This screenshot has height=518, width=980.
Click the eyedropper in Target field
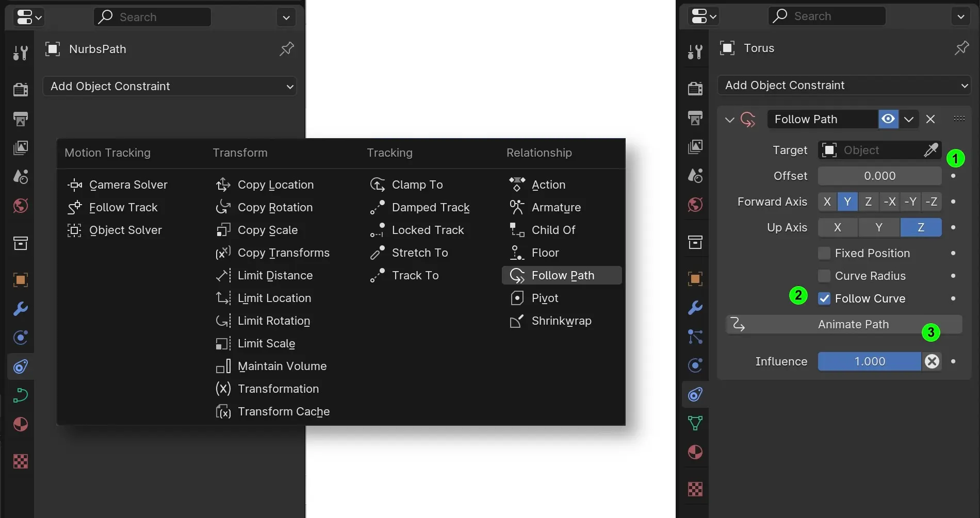[930, 150]
